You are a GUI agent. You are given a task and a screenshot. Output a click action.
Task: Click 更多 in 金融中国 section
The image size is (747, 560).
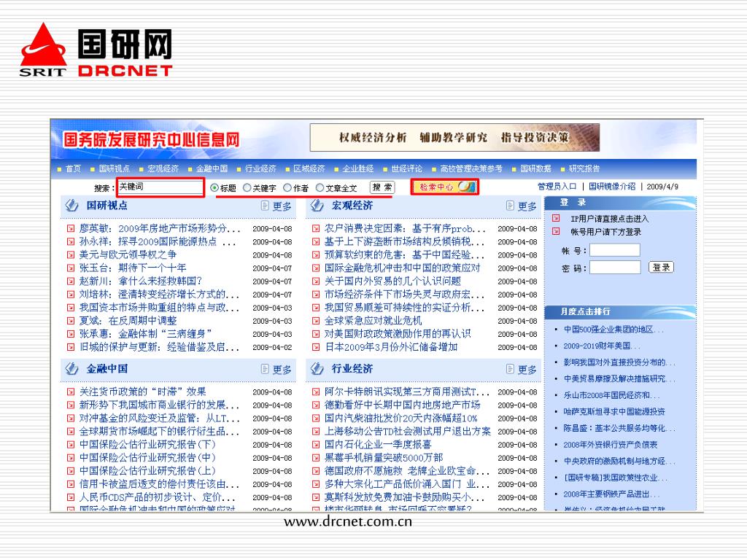282,370
